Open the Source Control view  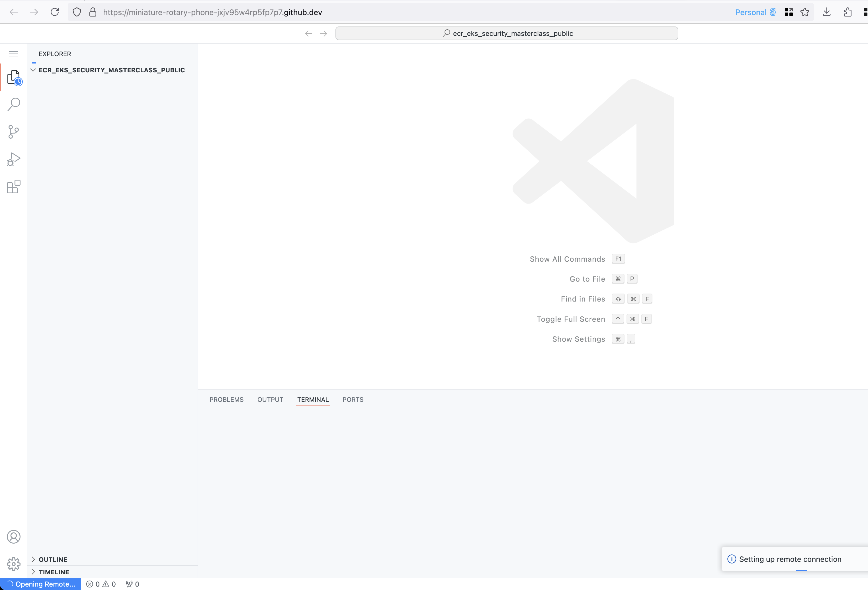pyautogui.click(x=14, y=132)
